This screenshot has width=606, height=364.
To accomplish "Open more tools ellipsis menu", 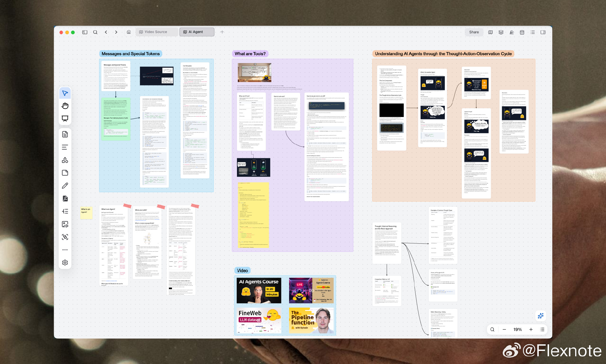I will [x=65, y=250].
